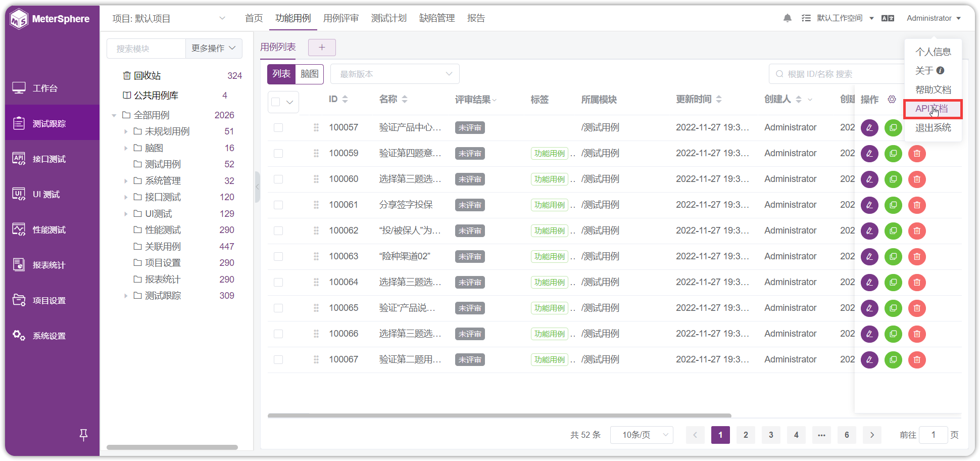The image size is (980, 461).
Task: Go to page 2
Action: pyautogui.click(x=746, y=435)
